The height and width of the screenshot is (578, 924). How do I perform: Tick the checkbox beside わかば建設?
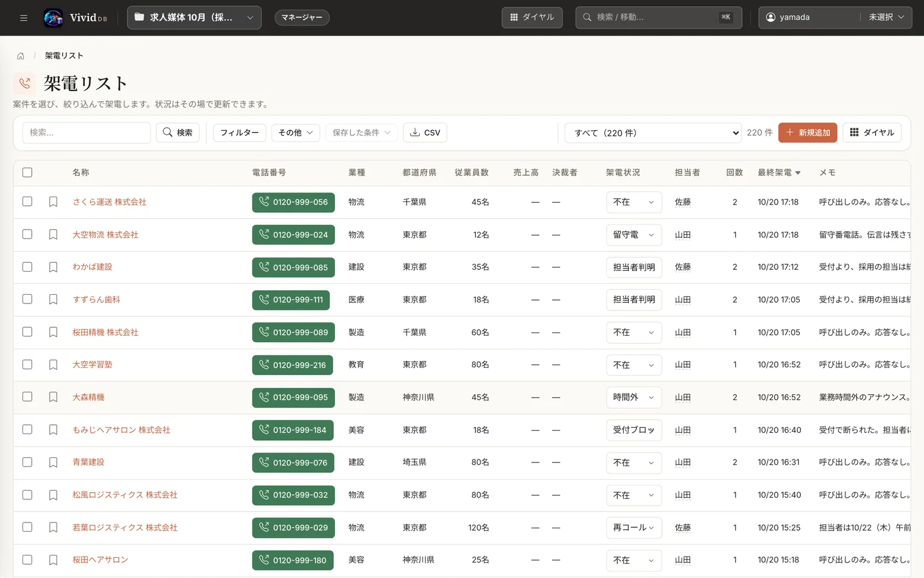(27, 266)
